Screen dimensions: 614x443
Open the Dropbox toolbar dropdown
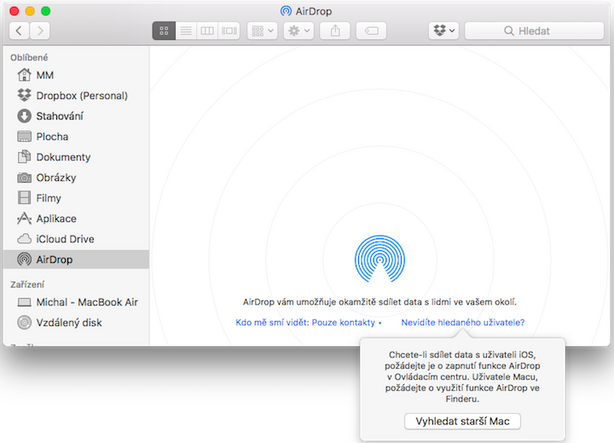coord(444,31)
